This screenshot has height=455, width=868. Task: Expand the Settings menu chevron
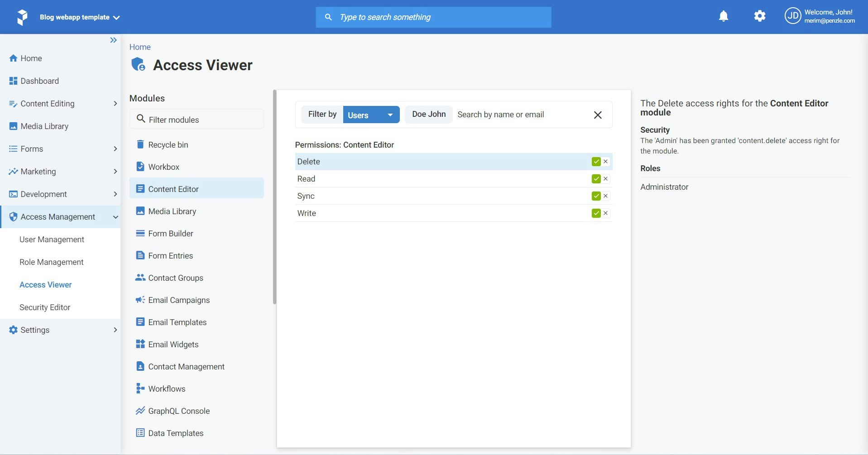pyautogui.click(x=115, y=330)
